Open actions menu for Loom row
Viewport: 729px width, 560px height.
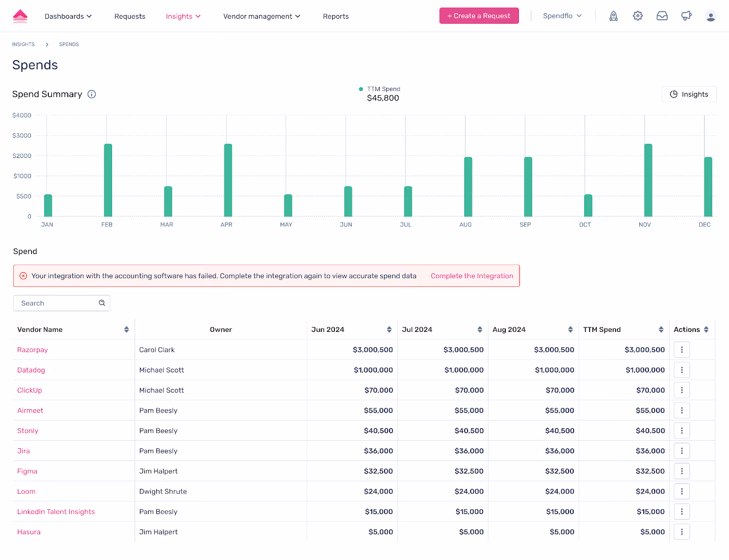coord(682,492)
